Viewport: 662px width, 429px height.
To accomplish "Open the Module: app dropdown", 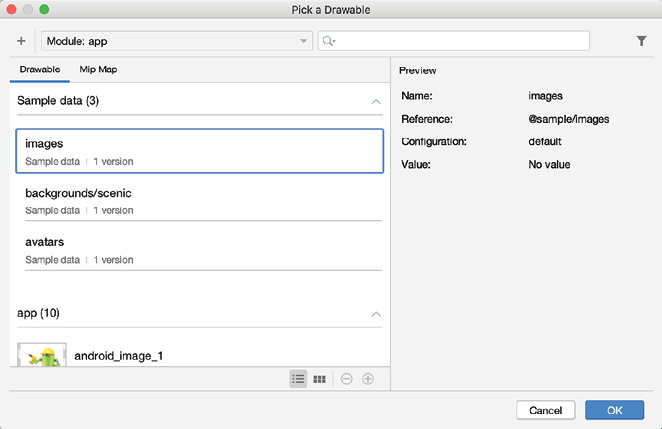I will point(177,41).
